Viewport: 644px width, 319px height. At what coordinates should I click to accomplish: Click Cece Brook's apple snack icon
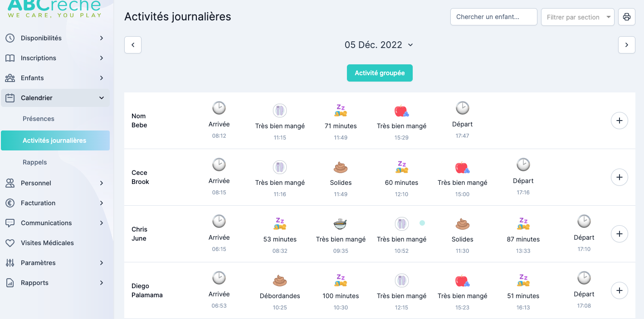coord(462,167)
